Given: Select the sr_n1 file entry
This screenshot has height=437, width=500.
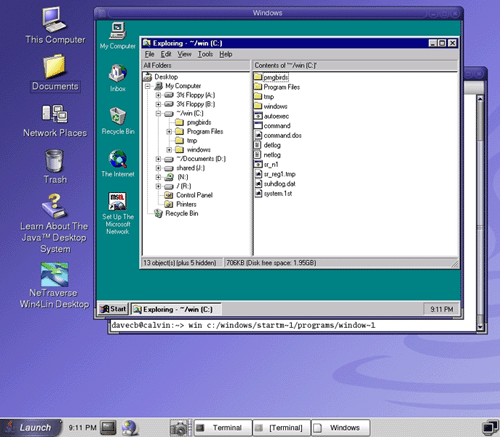Looking at the screenshot, I should point(266,164).
